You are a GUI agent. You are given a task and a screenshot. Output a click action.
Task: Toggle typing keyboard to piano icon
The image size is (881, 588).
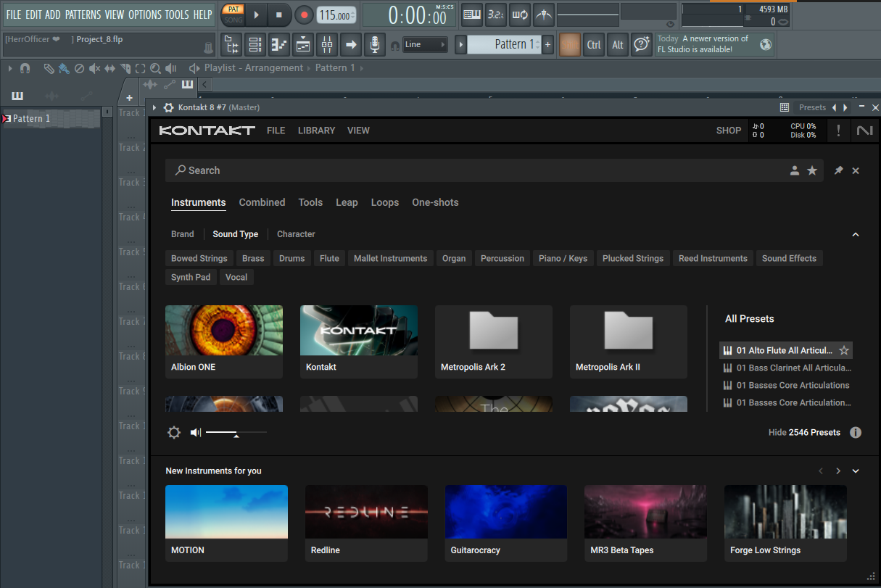(x=473, y=14)
